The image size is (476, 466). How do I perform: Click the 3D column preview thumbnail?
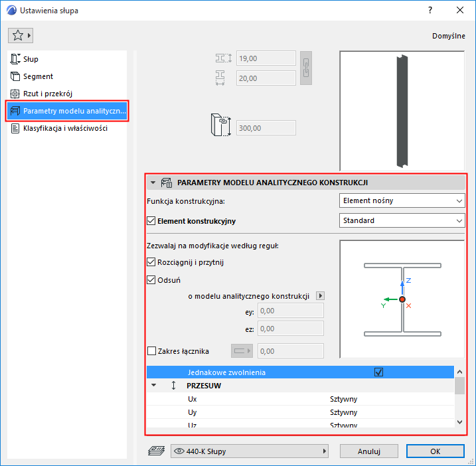pyautogui.click(x=402, y=110)
